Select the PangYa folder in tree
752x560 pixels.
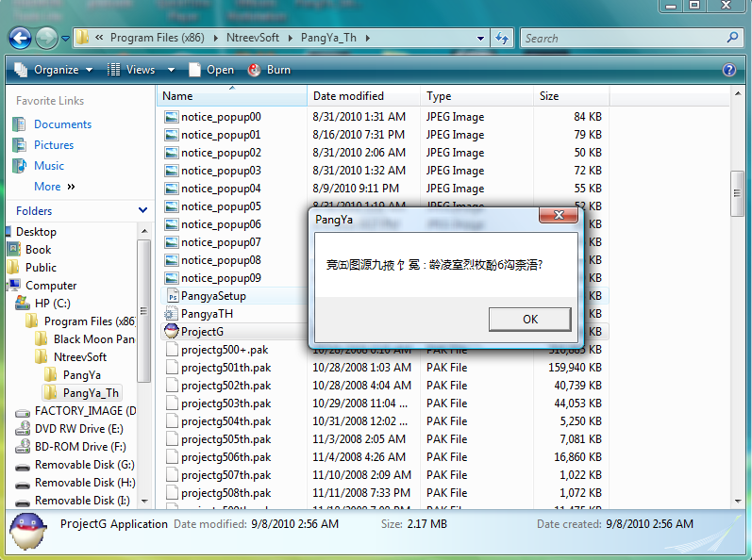point(81,375)
